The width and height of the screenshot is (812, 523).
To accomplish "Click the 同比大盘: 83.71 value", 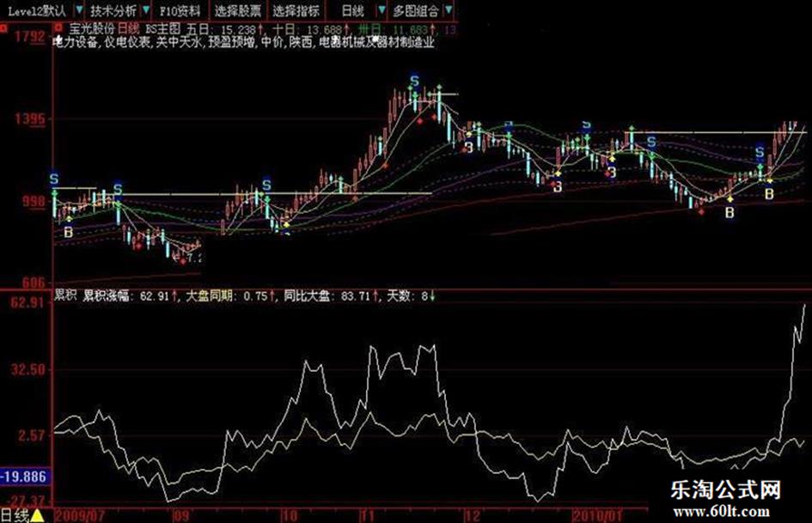I will (331, 295).
